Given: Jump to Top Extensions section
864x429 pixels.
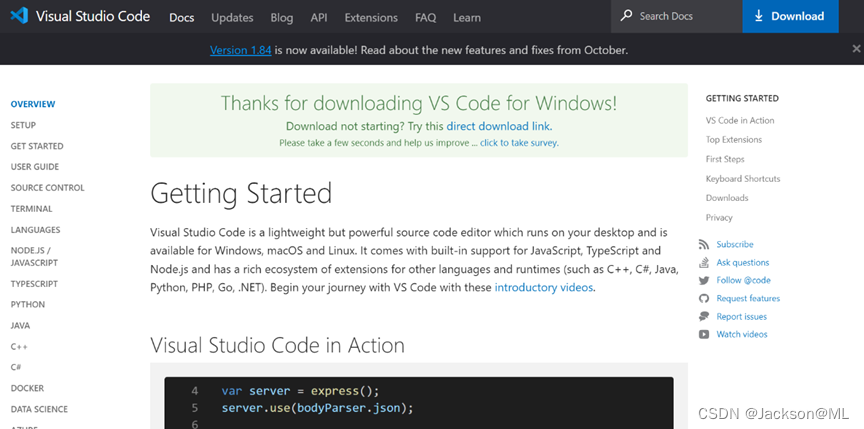Looking at the screenshot, I should coord(733,140).
